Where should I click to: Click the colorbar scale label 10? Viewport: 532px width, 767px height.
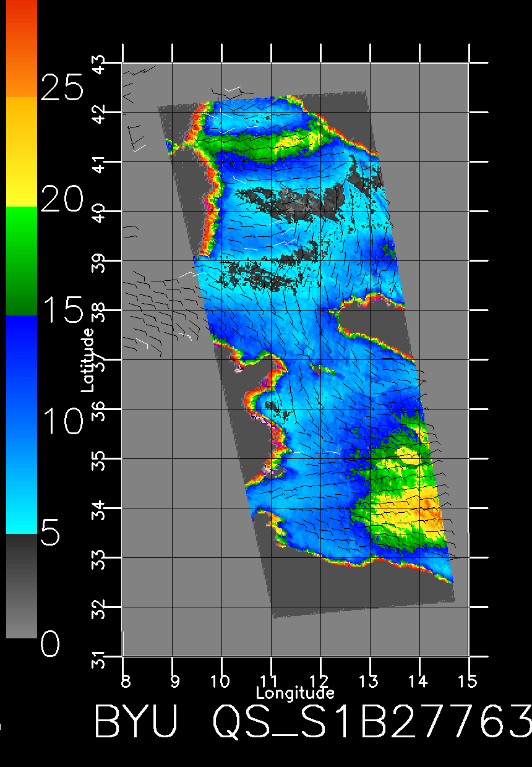coord(61,422)
